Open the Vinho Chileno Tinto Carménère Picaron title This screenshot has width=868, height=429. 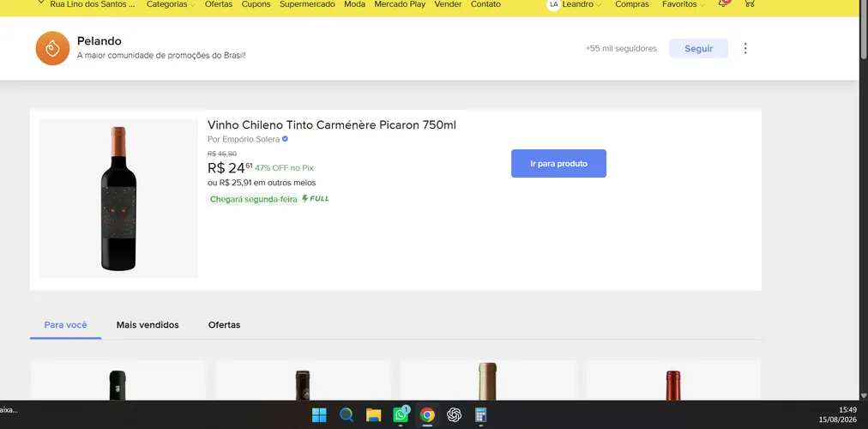coord(332,125)
